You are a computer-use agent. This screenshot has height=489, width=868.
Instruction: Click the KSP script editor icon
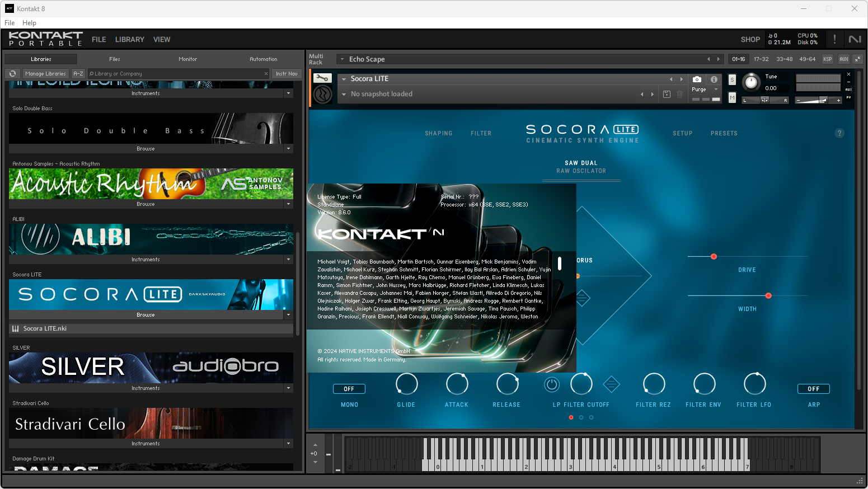(x=828, y=59)
